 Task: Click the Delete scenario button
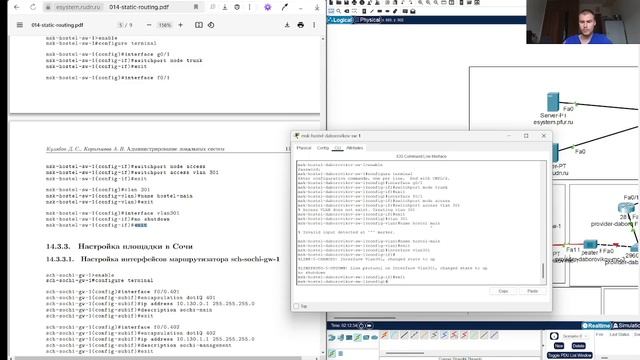578,346
